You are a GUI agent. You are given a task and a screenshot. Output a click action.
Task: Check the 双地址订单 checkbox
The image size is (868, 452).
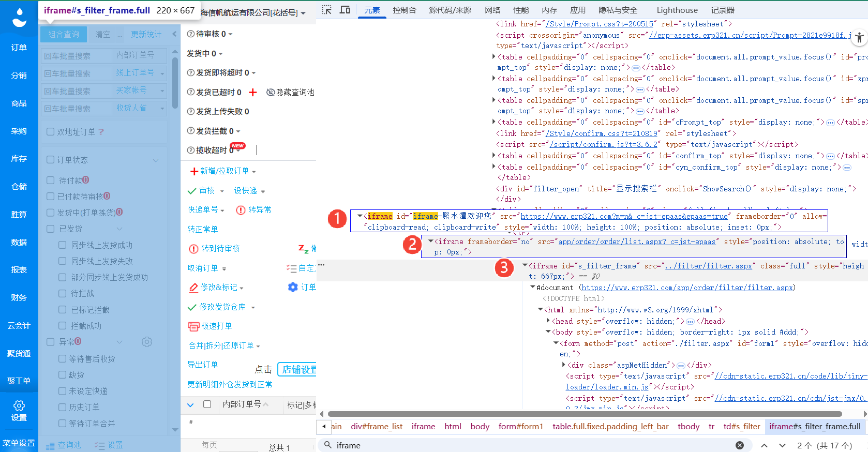point(51,132)
